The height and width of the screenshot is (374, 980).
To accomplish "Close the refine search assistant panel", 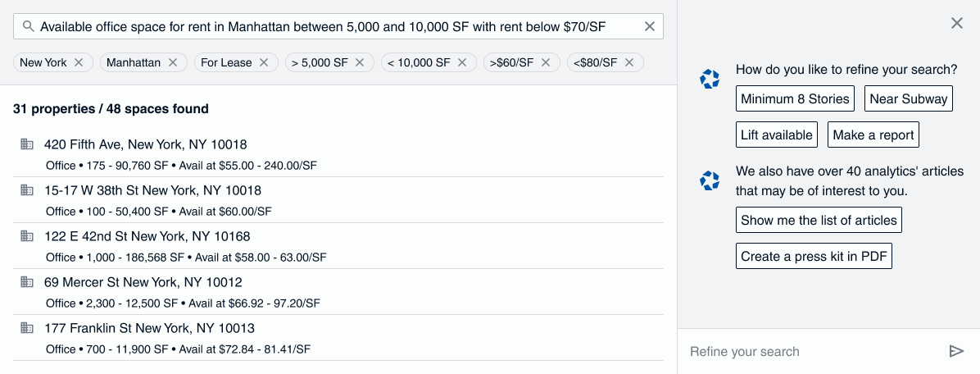I will pyautogui.click(x=956, y=23).
